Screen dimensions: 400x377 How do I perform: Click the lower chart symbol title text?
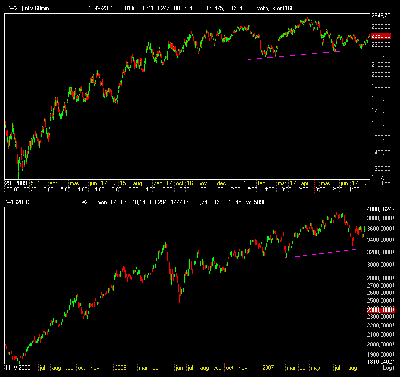click(x=17, y=202)
